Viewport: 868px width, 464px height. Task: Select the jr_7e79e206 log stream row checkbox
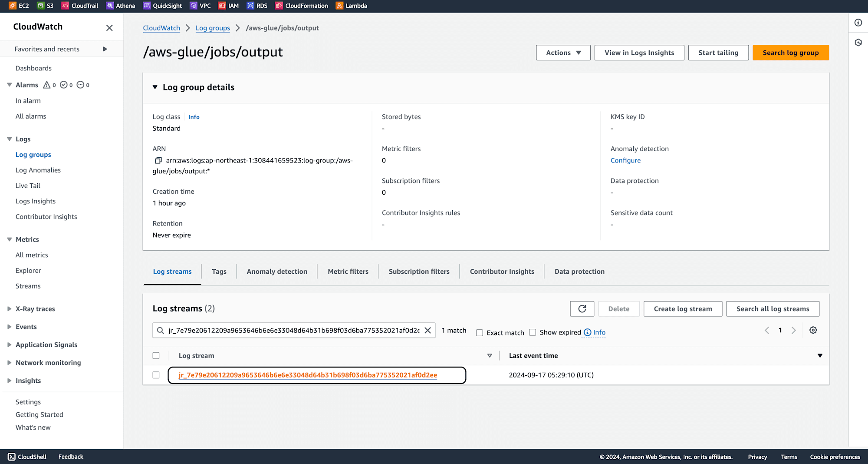pos(156,375)
